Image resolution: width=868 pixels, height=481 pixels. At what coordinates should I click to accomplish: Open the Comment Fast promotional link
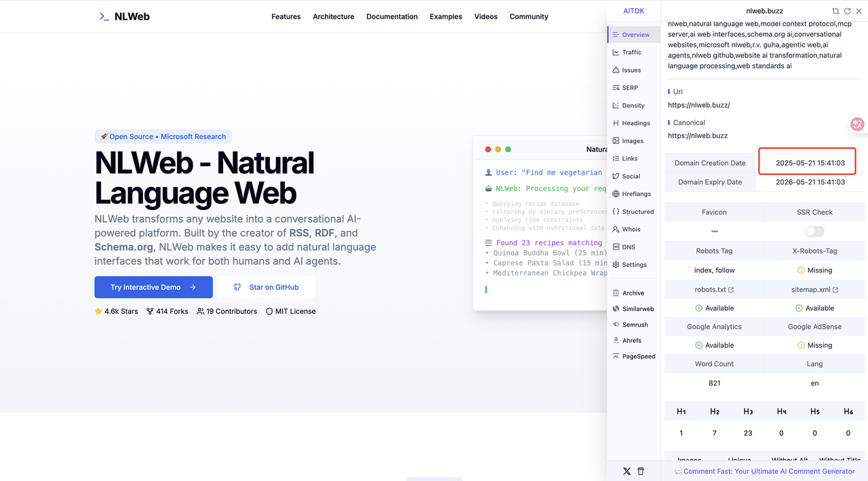coord(764,471)
